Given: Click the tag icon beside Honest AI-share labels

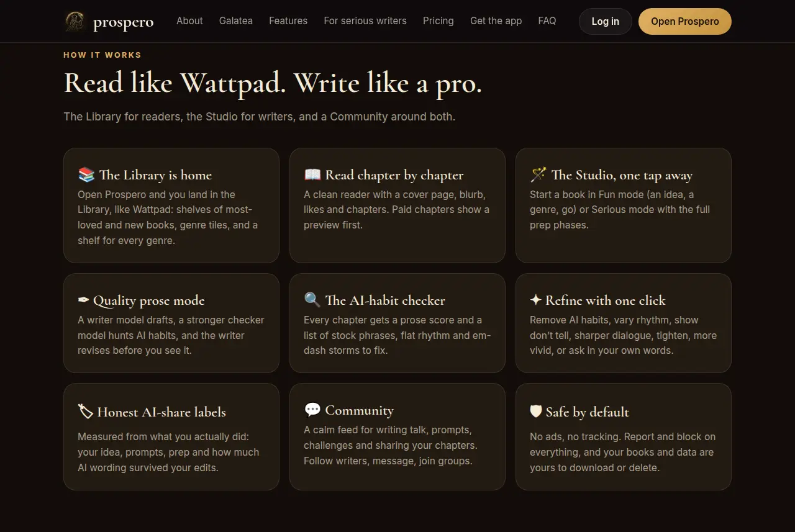Looking at the screenshot, I should (85, 412).
